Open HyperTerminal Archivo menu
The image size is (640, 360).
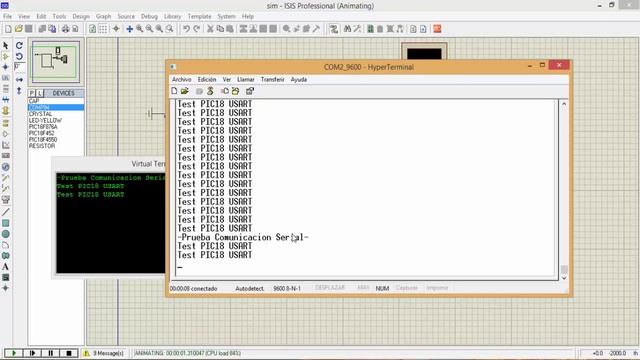coord(182,80)
